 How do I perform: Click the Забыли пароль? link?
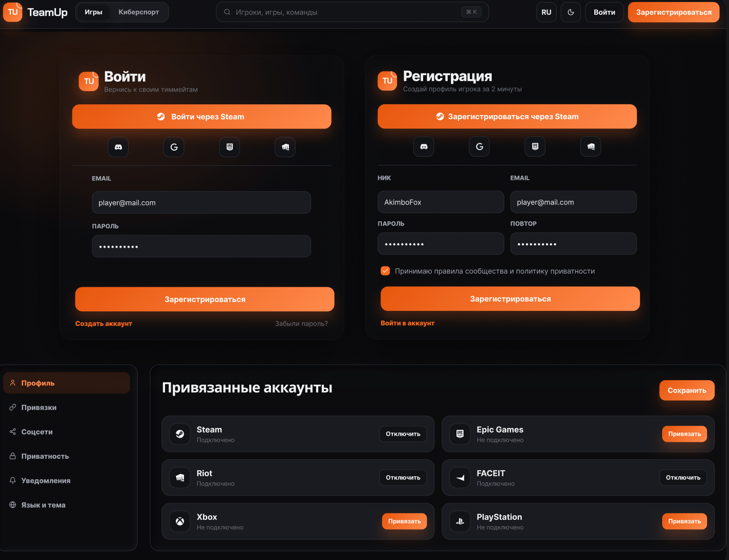pos(301,324)
